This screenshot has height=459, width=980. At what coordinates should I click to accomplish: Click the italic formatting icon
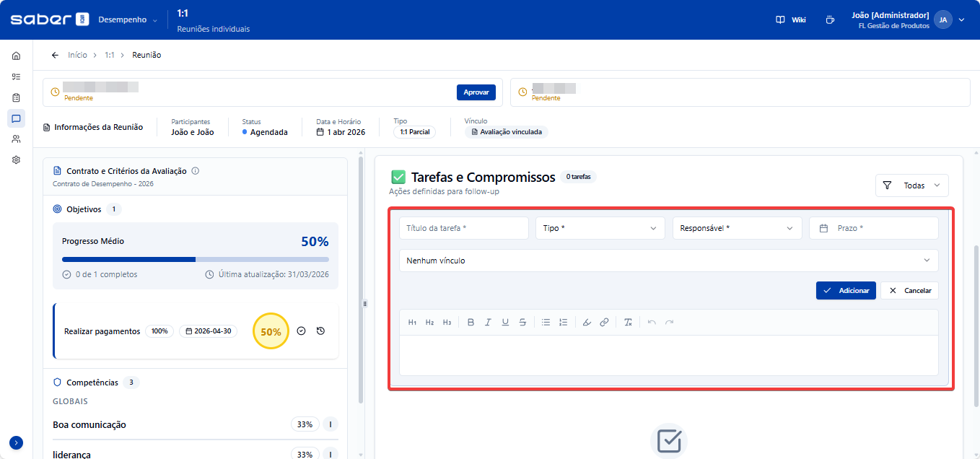click(x=489, y=323)
